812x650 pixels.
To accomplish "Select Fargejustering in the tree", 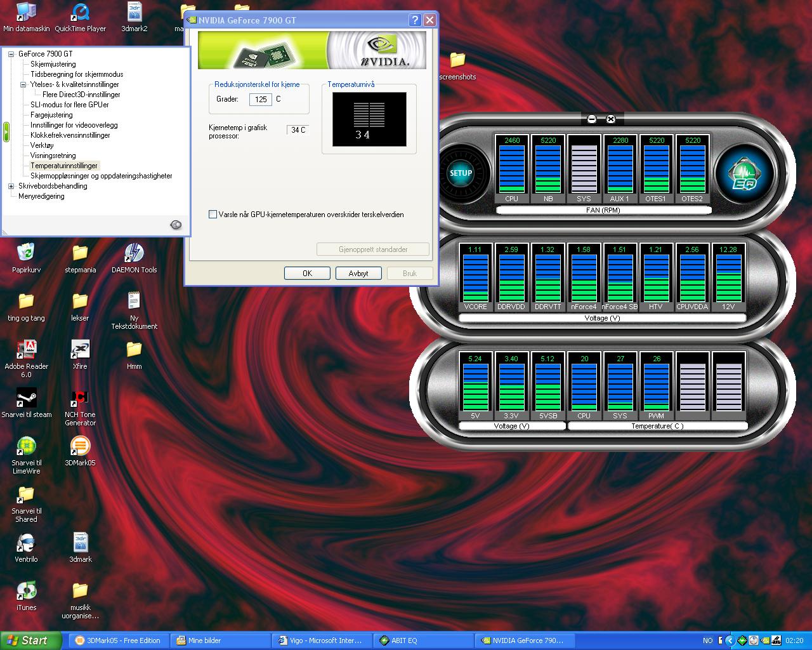I will pyautogui.click(x=51, y=115).
